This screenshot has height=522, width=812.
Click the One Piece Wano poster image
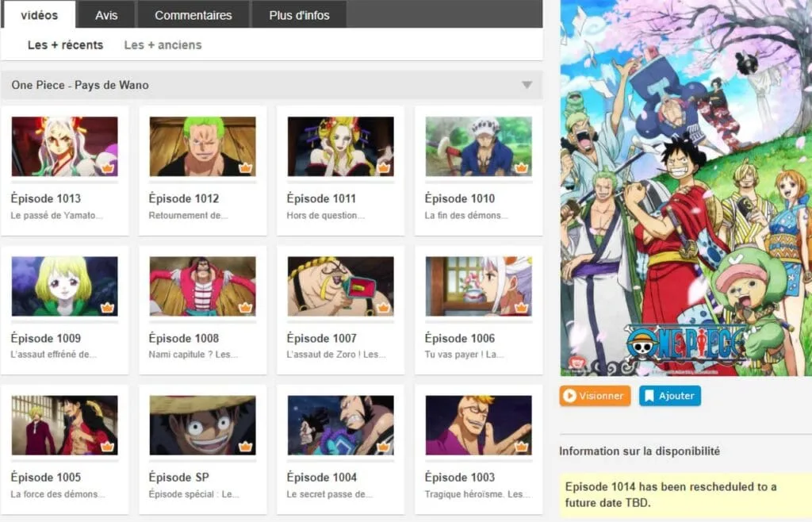click(686, 187)
